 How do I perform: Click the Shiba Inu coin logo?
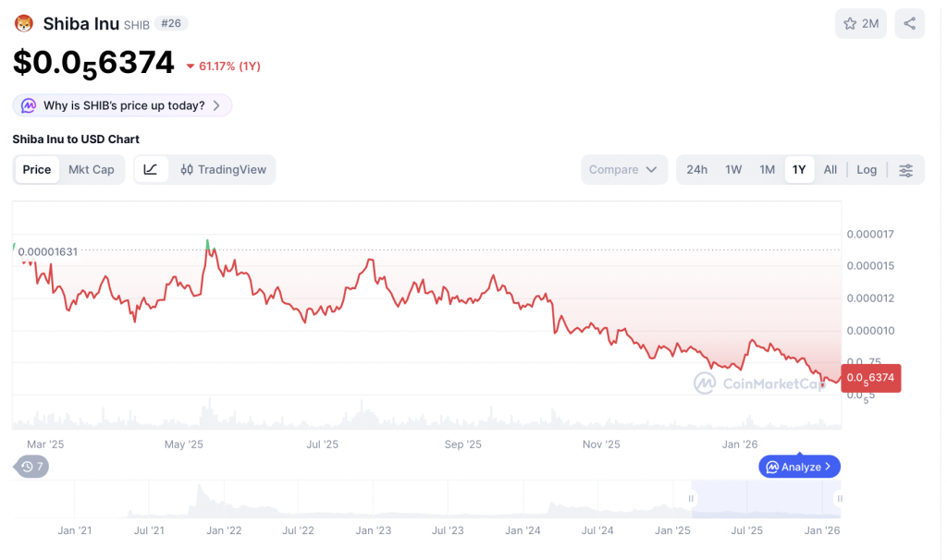(24, 24)
